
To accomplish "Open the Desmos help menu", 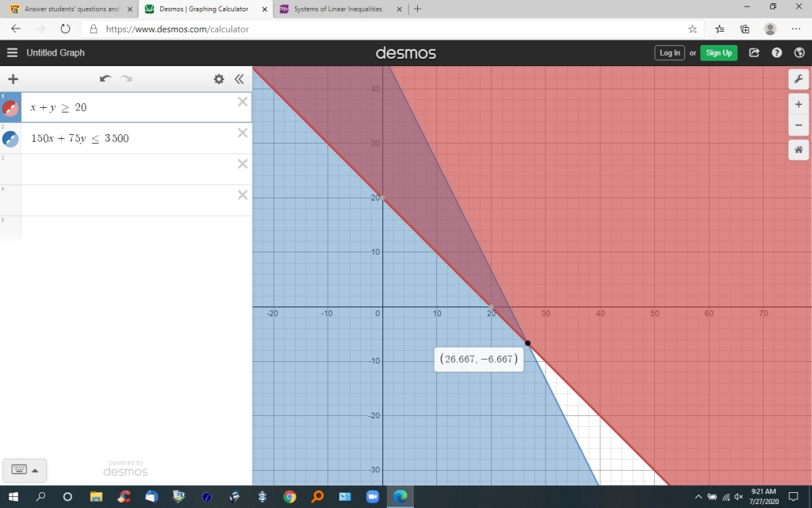I will (777, 52).
